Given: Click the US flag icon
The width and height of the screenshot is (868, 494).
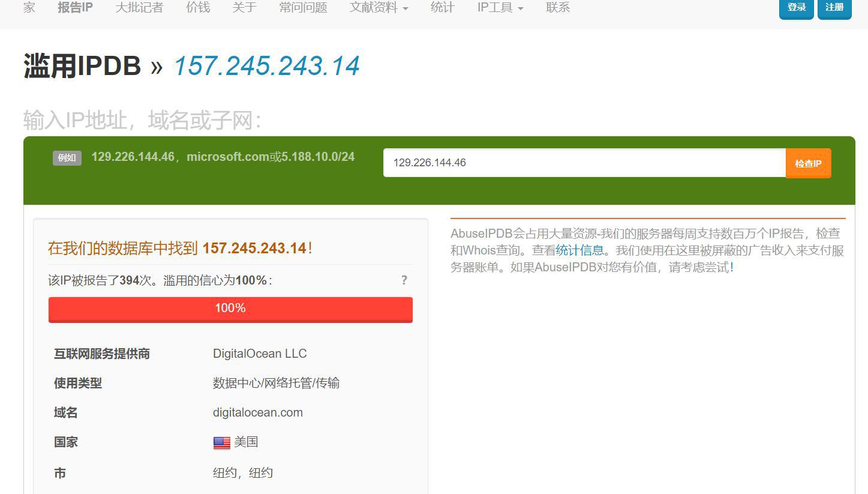Looking at the screenshot, I should 221,443.
